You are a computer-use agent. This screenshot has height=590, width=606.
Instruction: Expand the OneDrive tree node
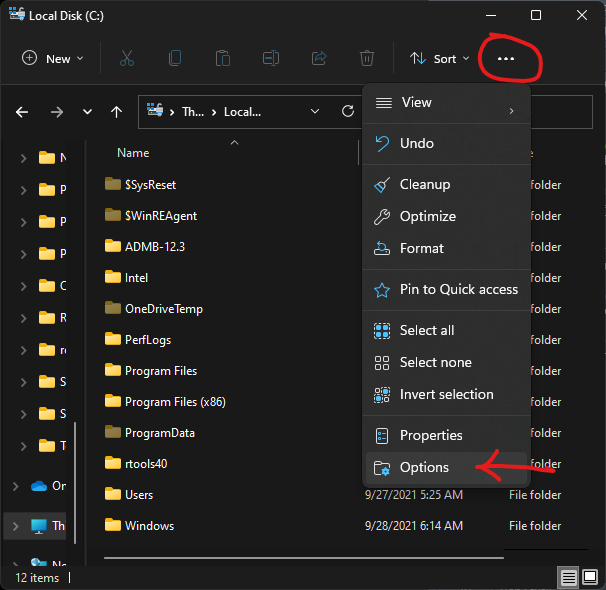tap(15, 486)
